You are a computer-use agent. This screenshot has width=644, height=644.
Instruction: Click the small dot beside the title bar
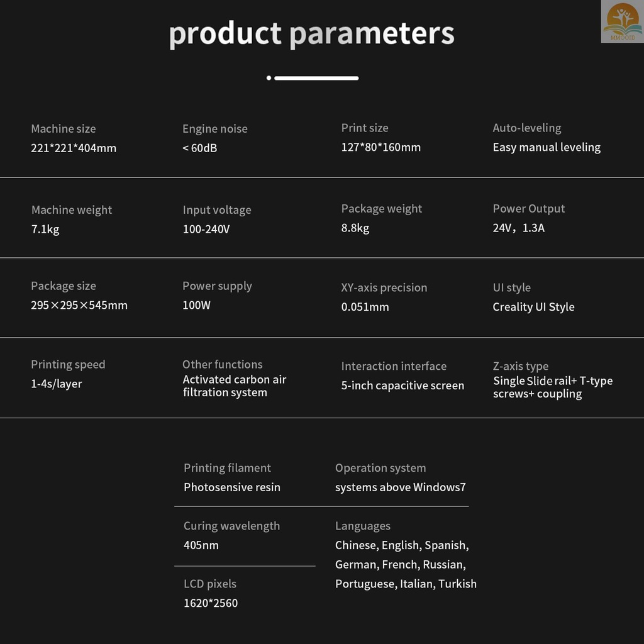(x=269, y=78)
